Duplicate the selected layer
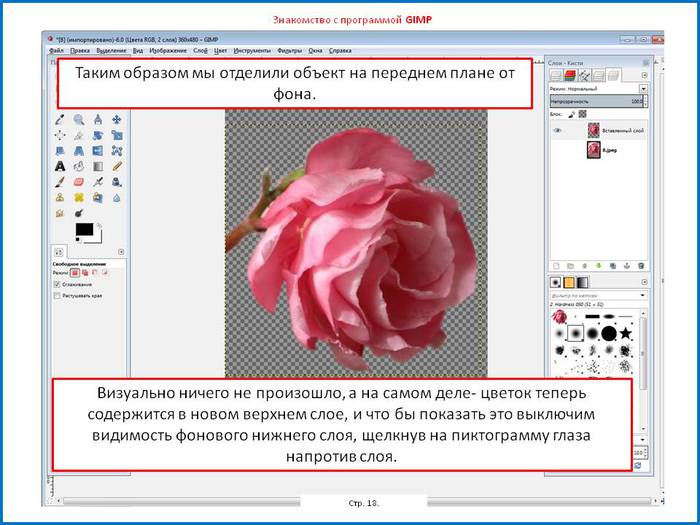This screenshot has width=700, height=525. click(613, 266)
